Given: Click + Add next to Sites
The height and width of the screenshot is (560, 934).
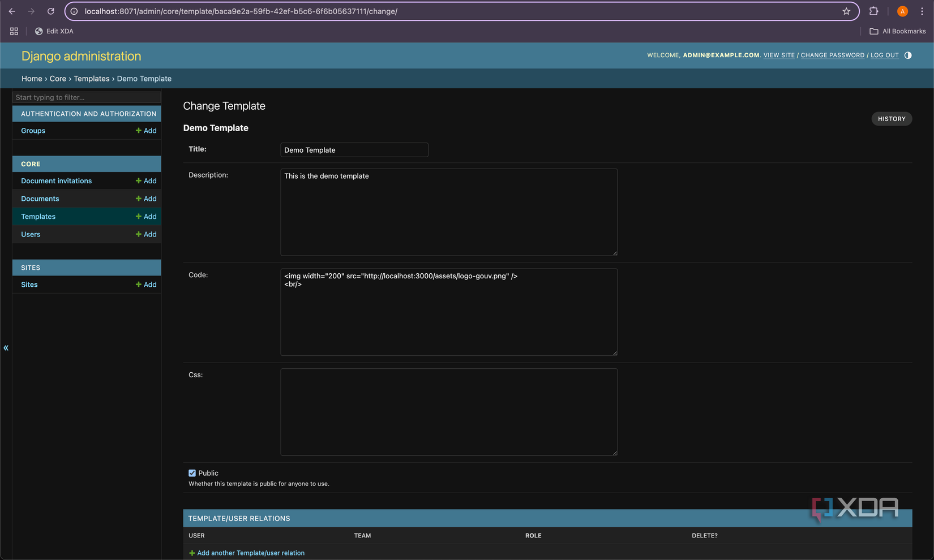Looking at the screenshot, I should pos(146,285).
